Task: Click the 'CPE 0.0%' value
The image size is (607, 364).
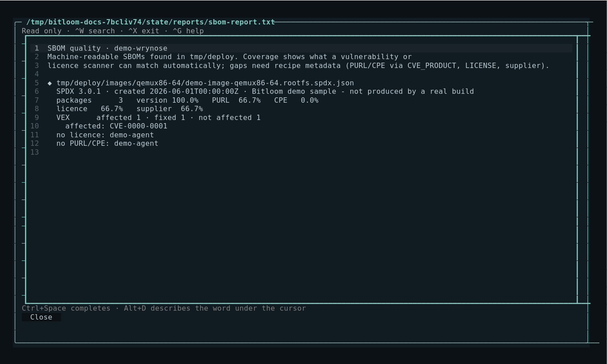Action: [296, 100]
